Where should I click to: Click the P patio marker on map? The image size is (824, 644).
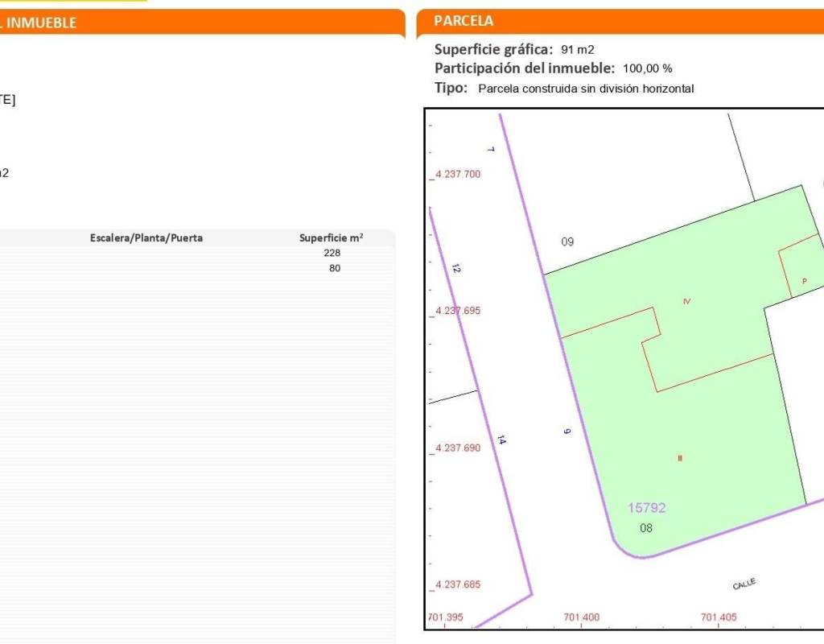coord(803,281)
